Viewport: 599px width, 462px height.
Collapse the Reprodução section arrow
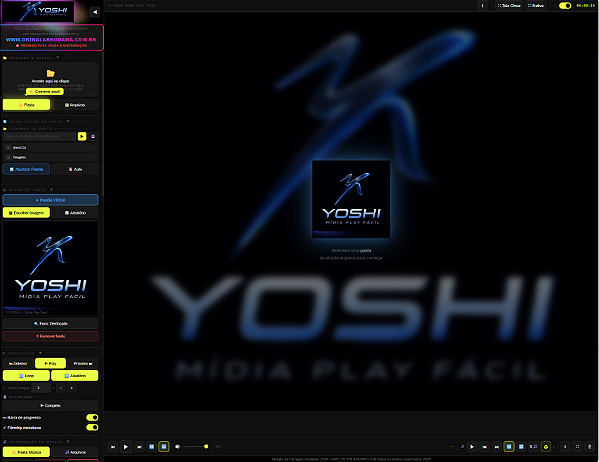pyautogui.click(x=40, y=353)
